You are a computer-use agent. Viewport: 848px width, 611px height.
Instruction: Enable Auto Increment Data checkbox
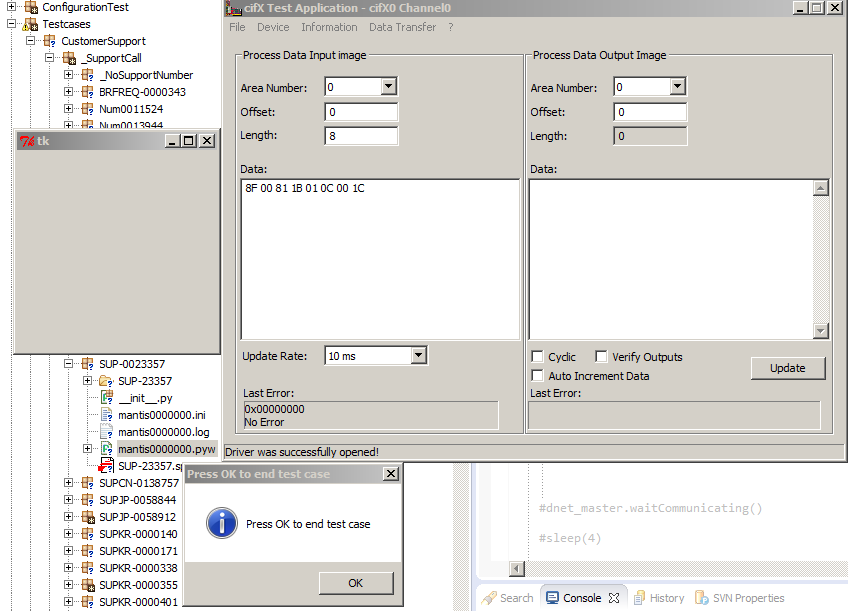tap(537, 375)
